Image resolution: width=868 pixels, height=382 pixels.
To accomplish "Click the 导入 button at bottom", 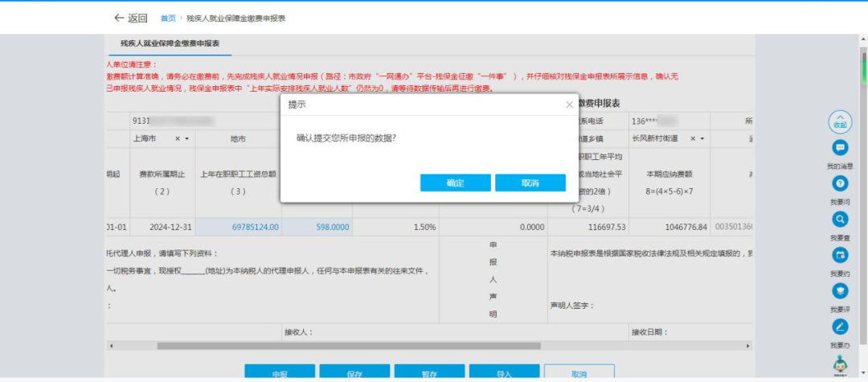I will [x=504, y=372].
